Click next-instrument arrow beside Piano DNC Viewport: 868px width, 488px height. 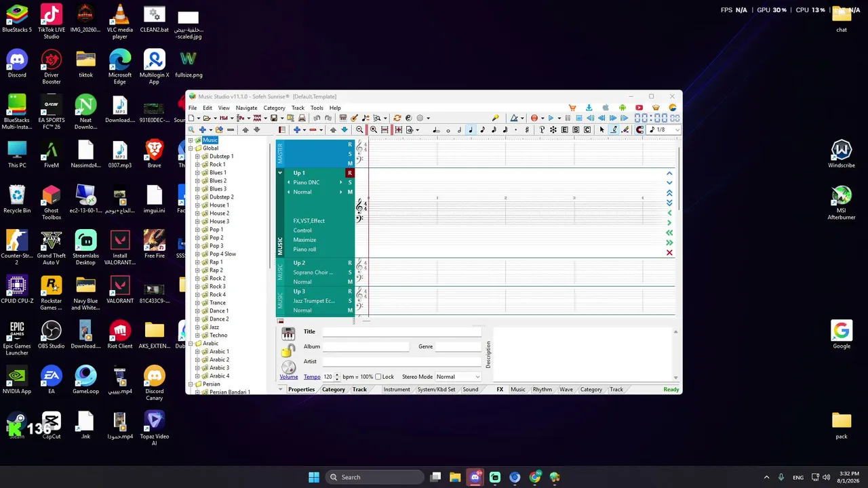(x=341, y=182)
